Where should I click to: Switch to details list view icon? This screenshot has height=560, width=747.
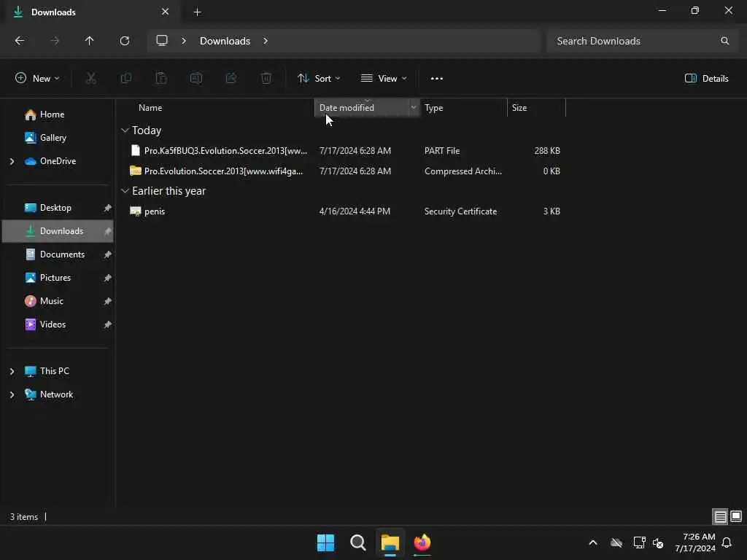[x=720, y=516]
